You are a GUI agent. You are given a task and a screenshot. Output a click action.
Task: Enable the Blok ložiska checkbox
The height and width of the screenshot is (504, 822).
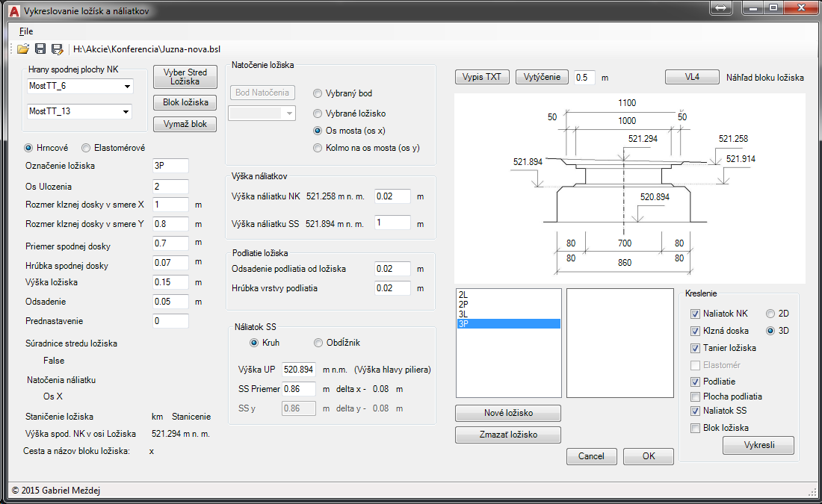pyautogui.click(x=696, y=428)
